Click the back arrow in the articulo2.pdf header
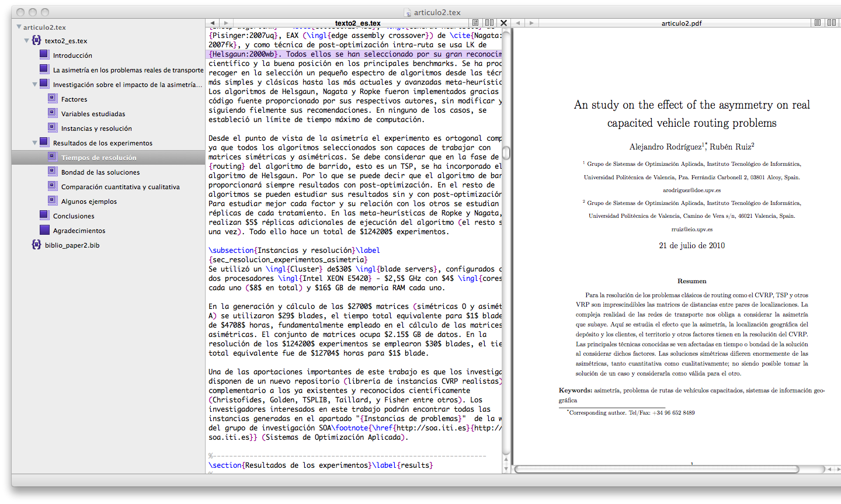 point(518,23)
